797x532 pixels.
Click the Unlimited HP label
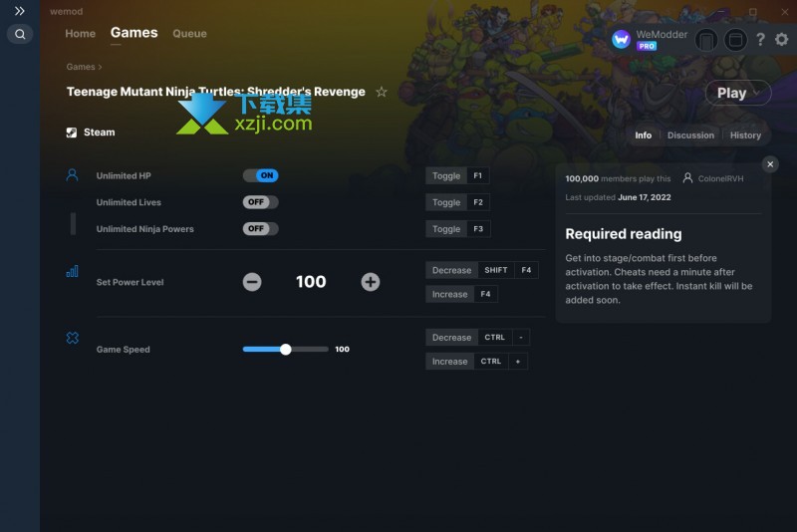(x=124, y=175)
